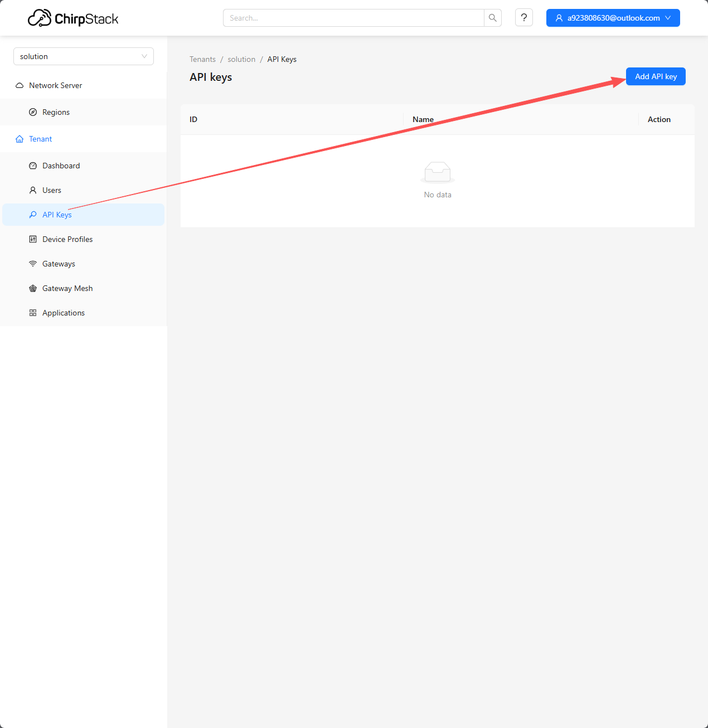708x728 pixels.
Task: Open Device Profiles menu item
Action: [67, 239]
